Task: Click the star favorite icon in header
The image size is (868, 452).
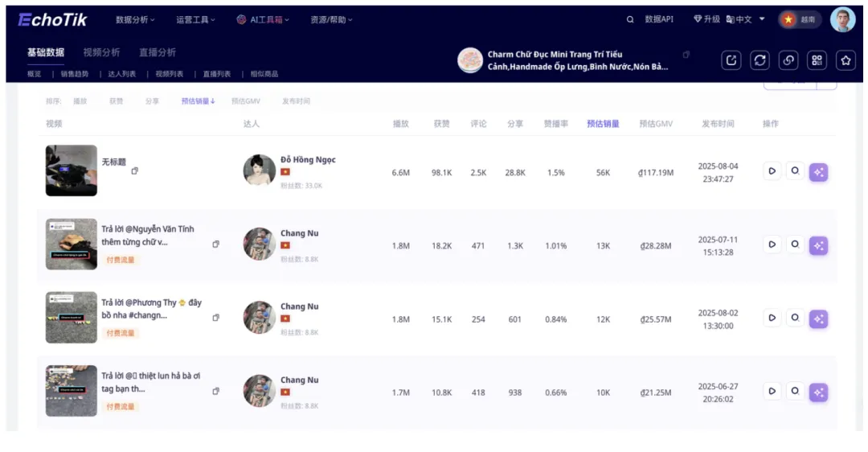Action: (x=845, y=60)
